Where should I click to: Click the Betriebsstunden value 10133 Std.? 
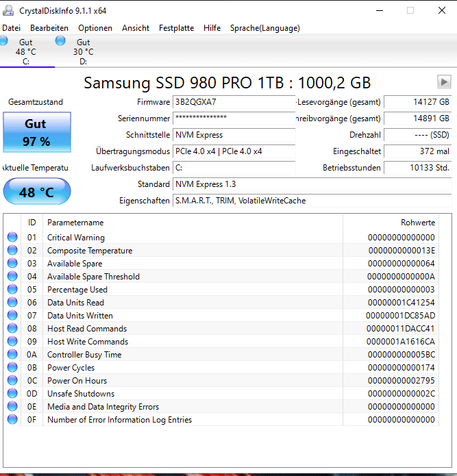point(418,168)
